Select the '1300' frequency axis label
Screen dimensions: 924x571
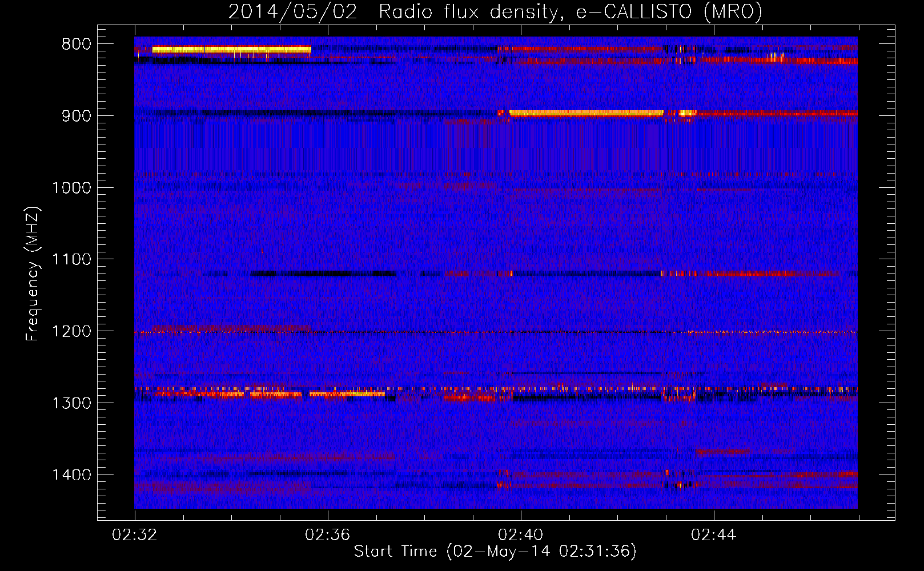pyautogui.click(x=71, y=403)
